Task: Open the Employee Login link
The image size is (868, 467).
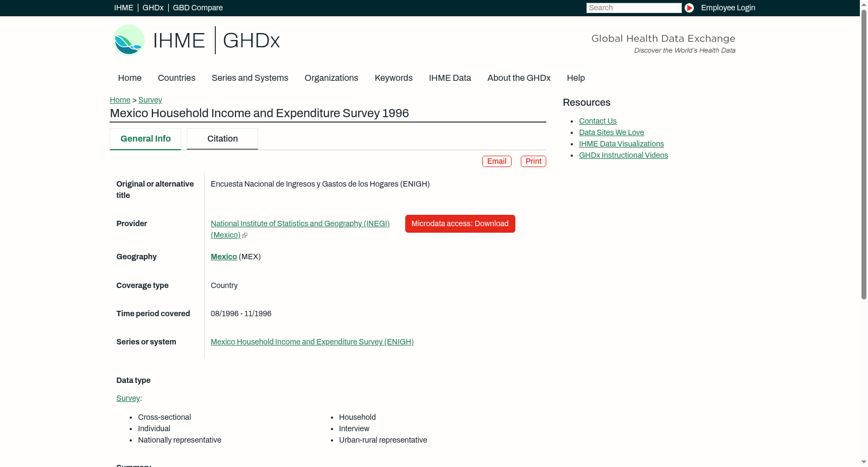Action: coord(728,8)
